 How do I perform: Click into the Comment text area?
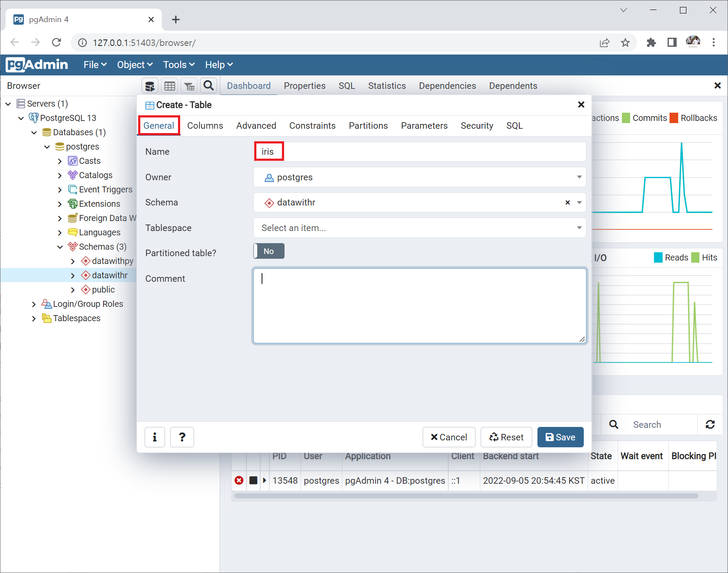420,306
